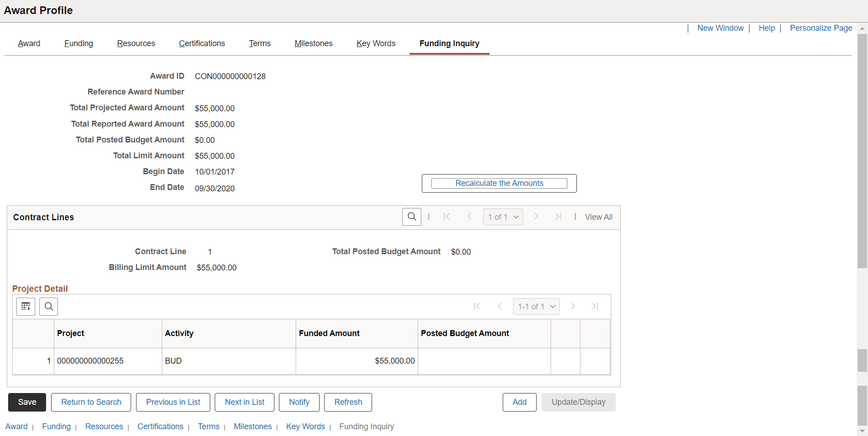Viewport: 868px width, 436px height.
Task: Jump to last row in Project Detail
Action: 595,306
